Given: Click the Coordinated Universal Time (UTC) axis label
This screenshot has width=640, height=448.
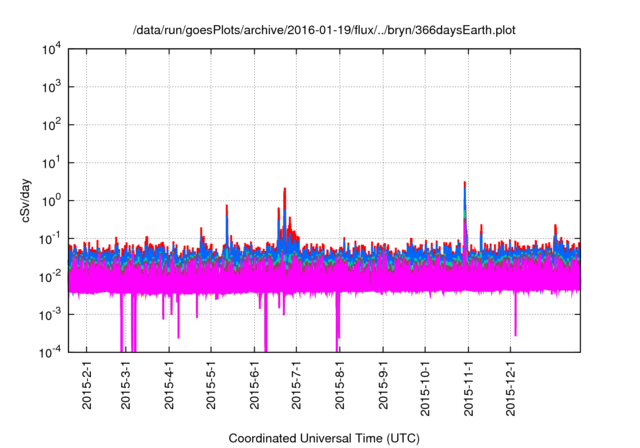Looking at the screenshot, I should click(325, 438).
